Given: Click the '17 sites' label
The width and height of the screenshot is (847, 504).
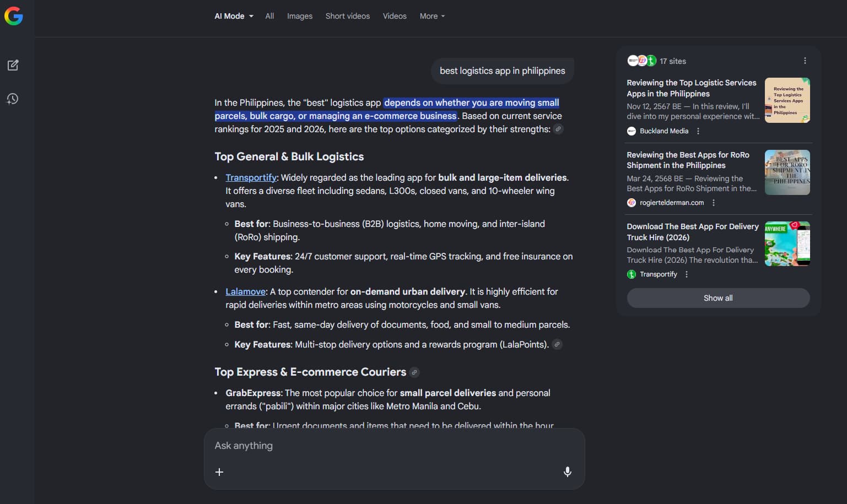Looking at the screenshot, I should 673,61.
